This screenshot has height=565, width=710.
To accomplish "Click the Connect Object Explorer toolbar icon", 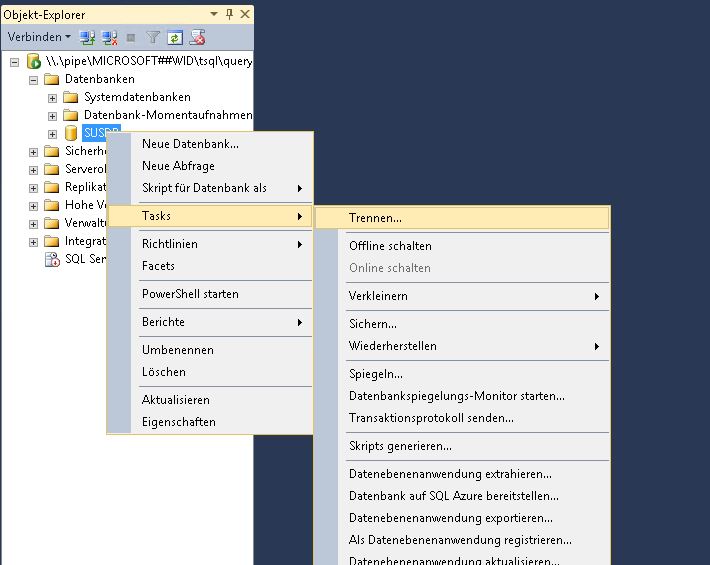I will tap(87, 38).
